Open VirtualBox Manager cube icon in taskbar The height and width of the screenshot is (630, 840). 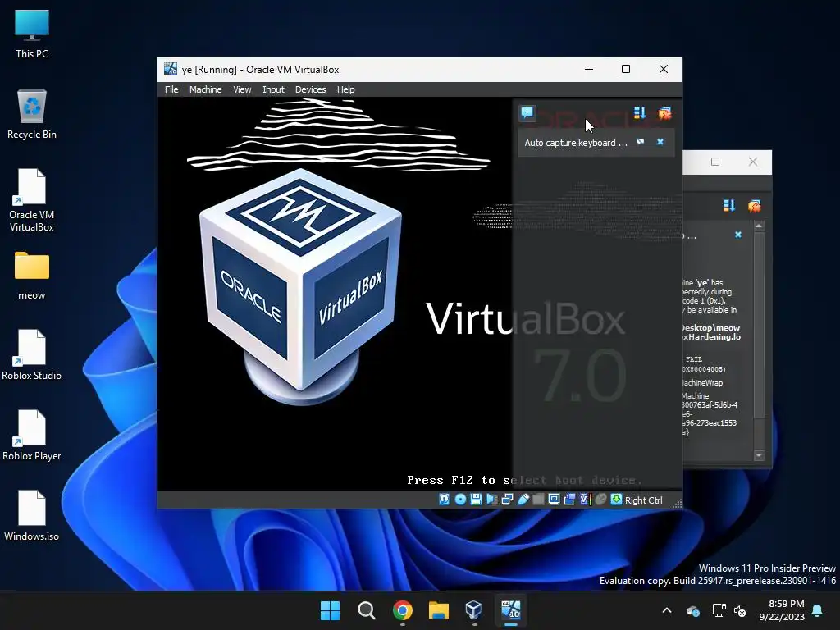pyautogui.click(x=474, y=610)
